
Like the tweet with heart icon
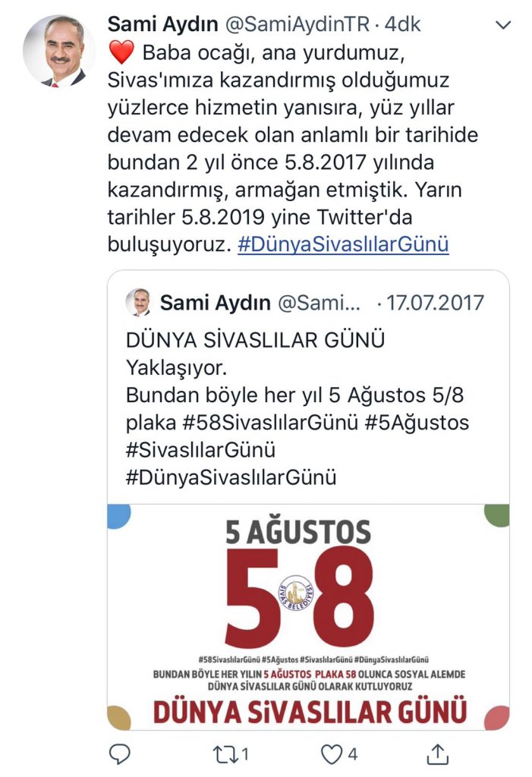(332, 755)
